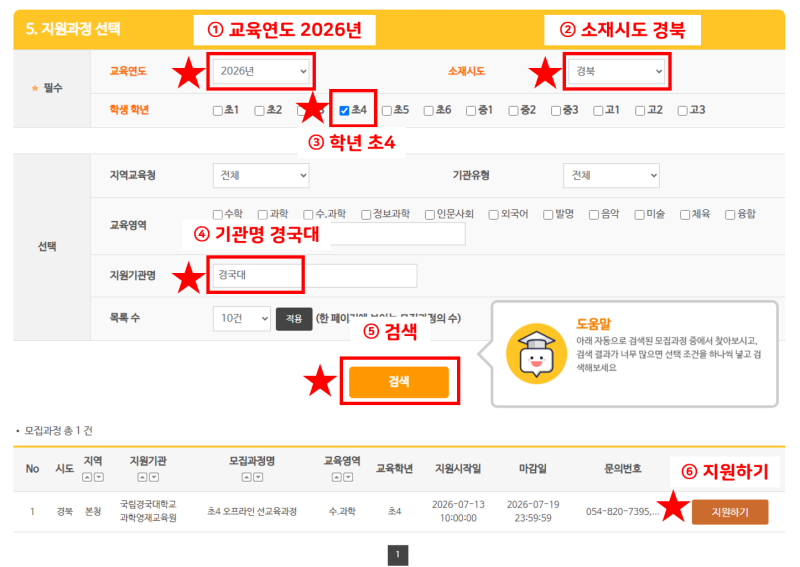Click 본청 region cell in results
The width and height of the screenshot is (800, 567).
pos(93,511)
